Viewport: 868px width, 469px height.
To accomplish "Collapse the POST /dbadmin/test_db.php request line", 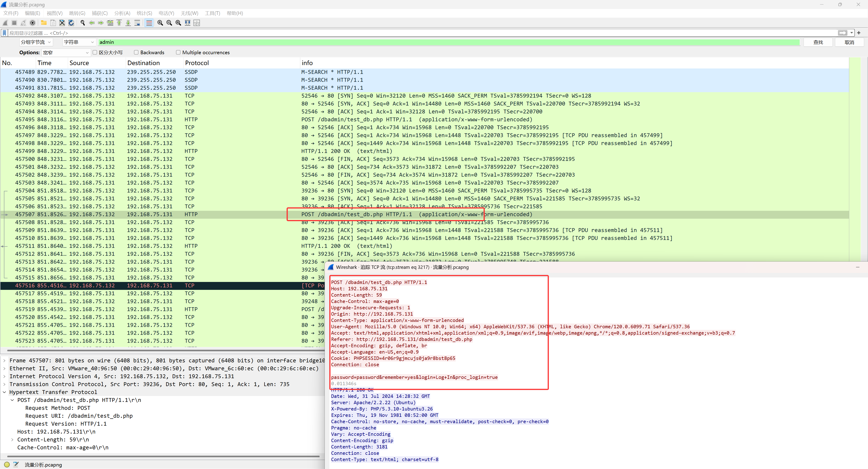I will coord(12,400).
